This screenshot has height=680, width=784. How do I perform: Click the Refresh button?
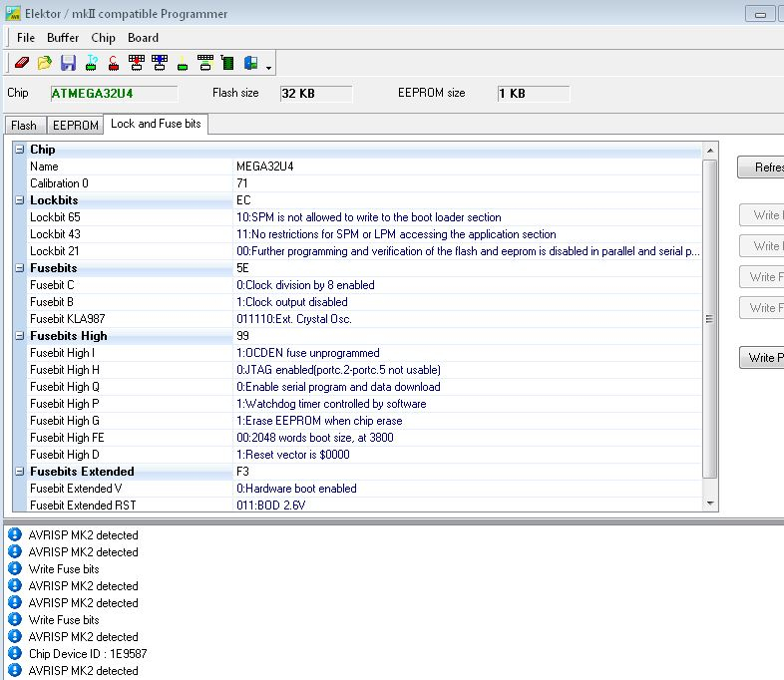pos(763,168)
